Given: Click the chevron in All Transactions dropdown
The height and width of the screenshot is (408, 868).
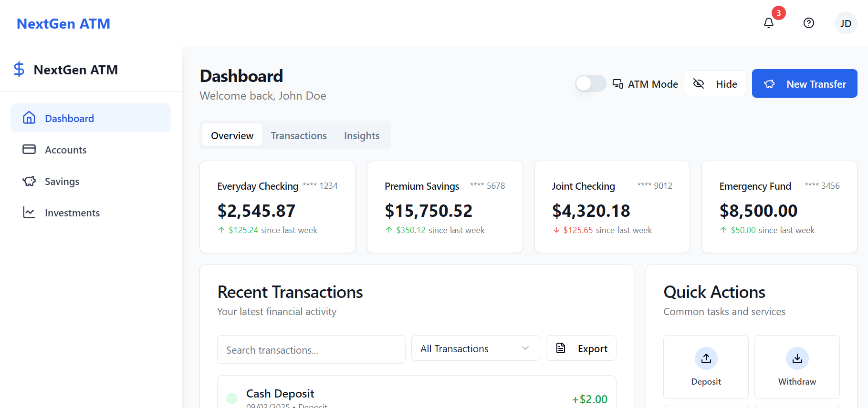Looking at the screenshot, I should pyautogui.click(x=525, y=348).
